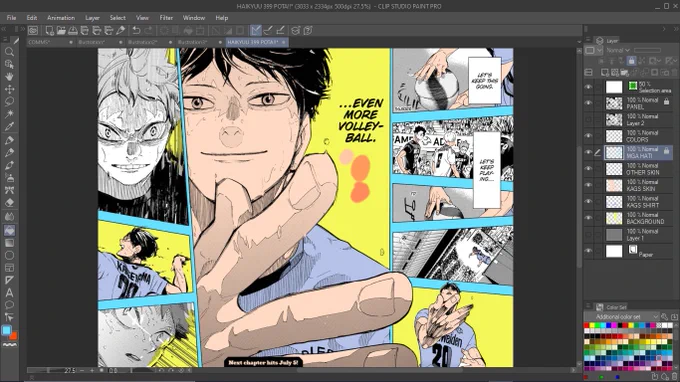The height and width of the screenshot is (382, 680).
Task: Open the Filter menu
Action: pyautogui.click(x=166, y=18)
